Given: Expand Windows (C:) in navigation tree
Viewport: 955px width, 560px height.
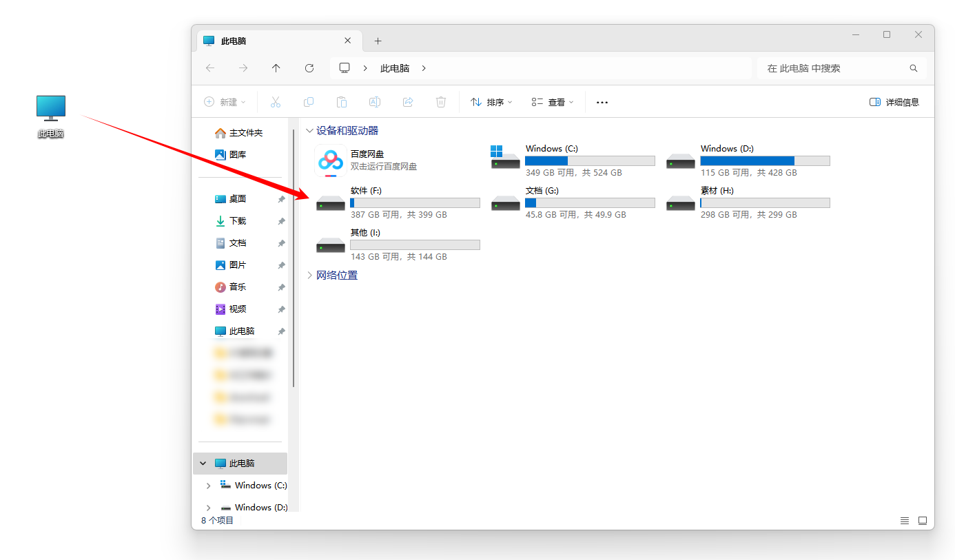Looking at the screenshot, I should coord(209,486).
